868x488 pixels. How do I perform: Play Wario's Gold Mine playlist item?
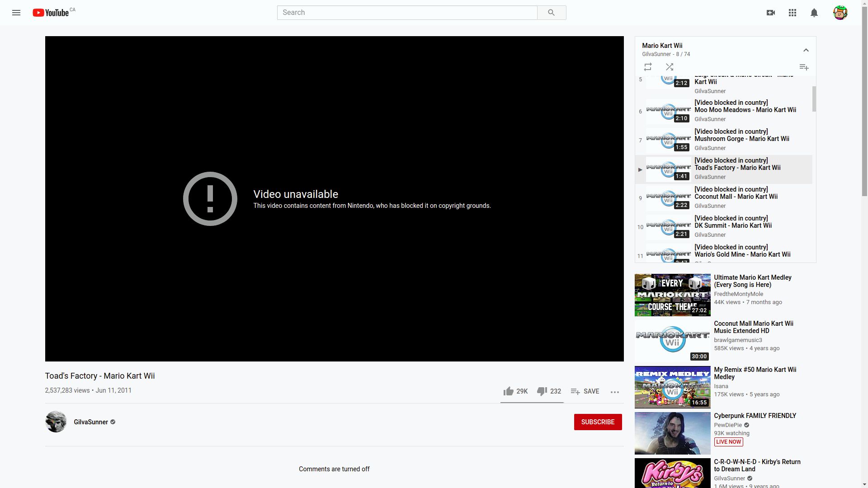[x=723, y=253]
